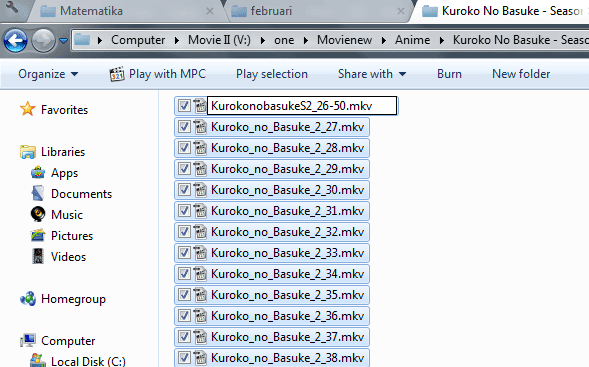Click the Music library icon
This screenshot has height=367, width=589.
click(x=38, y=214)
